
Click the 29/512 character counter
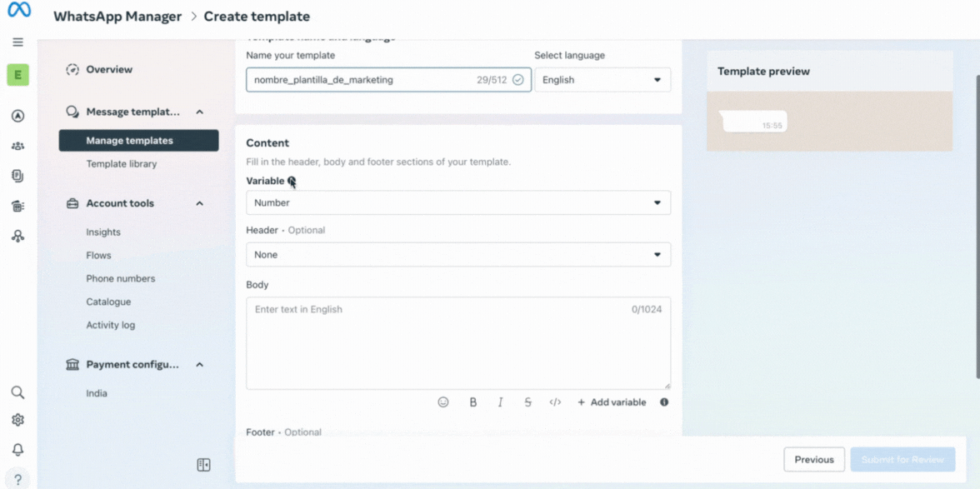tap(492, 80)
